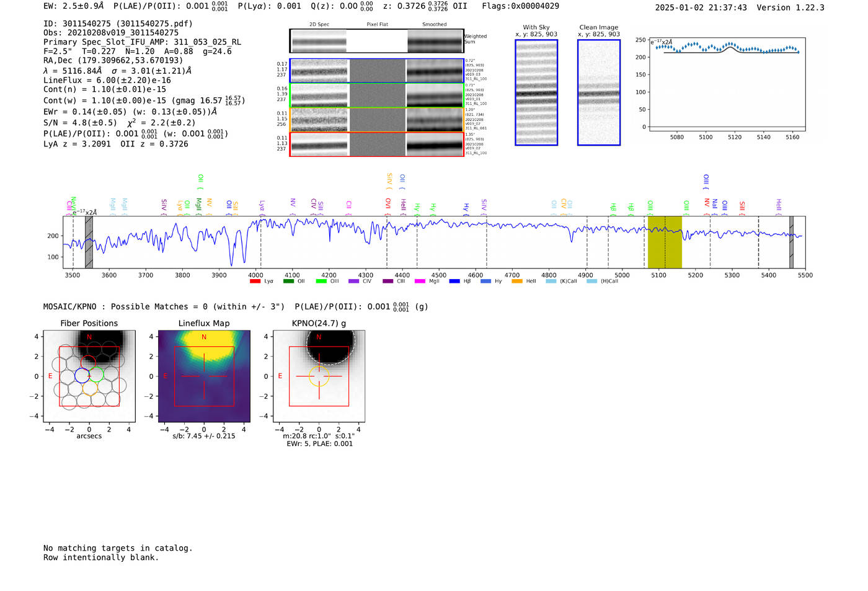The width and height of the screenshot is (868, 591).
Task: Click the purple CIV legend swatch
Action: [353, 282]
